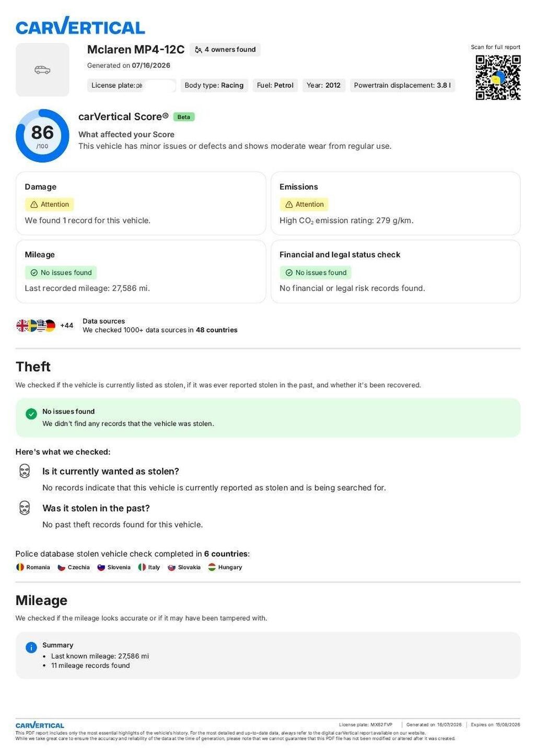Click the masked thief icon beside wanted question
The width and height of the screenshot is (535, 756).
point(25,471)
